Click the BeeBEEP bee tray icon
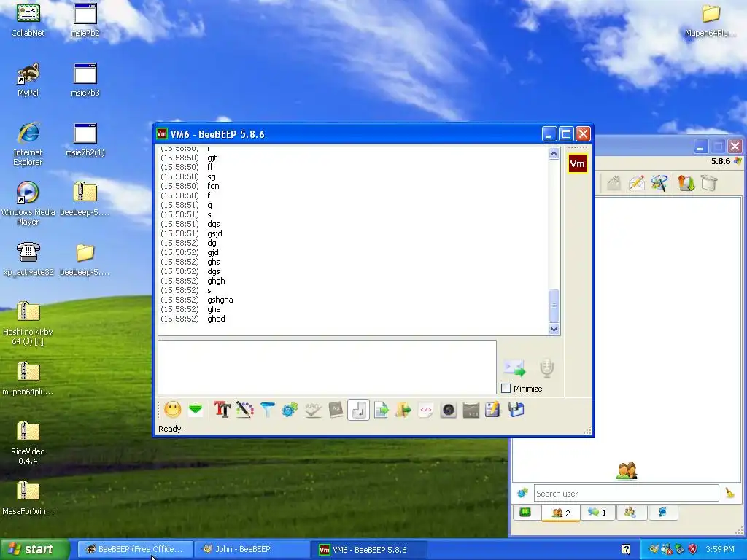 pyautogui.click(x=654, y=550)
